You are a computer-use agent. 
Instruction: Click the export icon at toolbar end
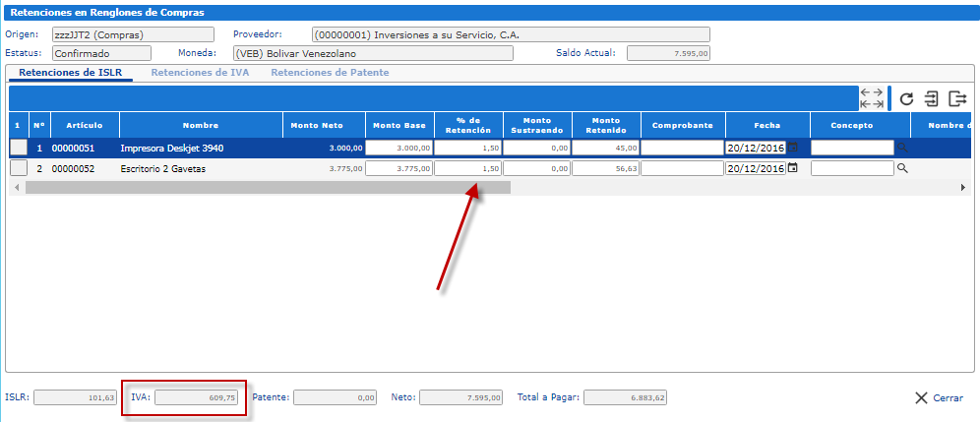(957, 98)
